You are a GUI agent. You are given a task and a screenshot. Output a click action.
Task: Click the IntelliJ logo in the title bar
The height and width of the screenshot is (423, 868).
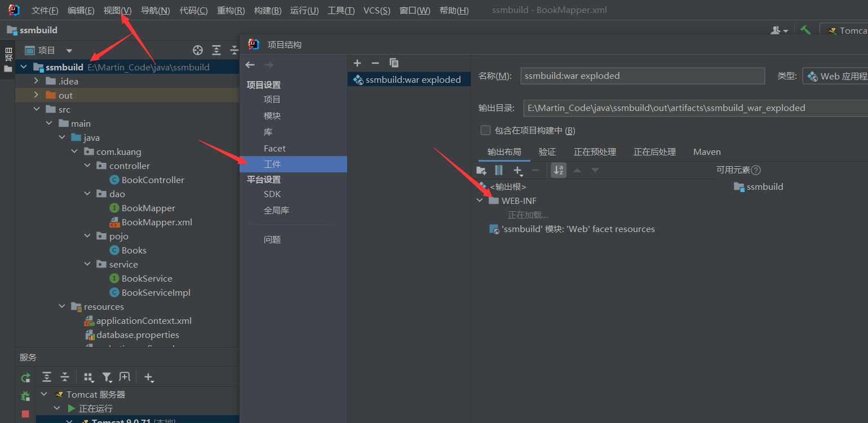[x=14, y=10]
